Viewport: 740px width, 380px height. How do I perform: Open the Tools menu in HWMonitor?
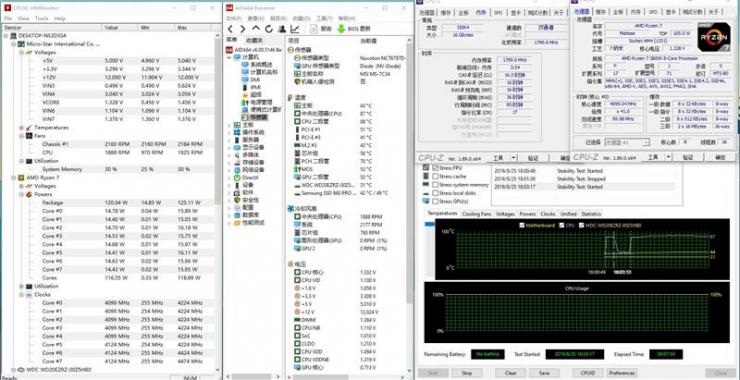point(42,18)
